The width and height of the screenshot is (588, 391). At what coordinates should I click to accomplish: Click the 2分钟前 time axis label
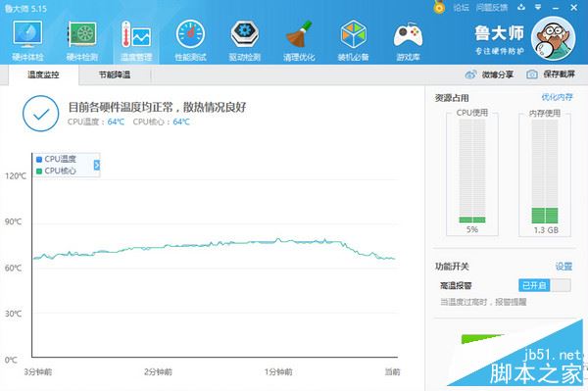158,371
